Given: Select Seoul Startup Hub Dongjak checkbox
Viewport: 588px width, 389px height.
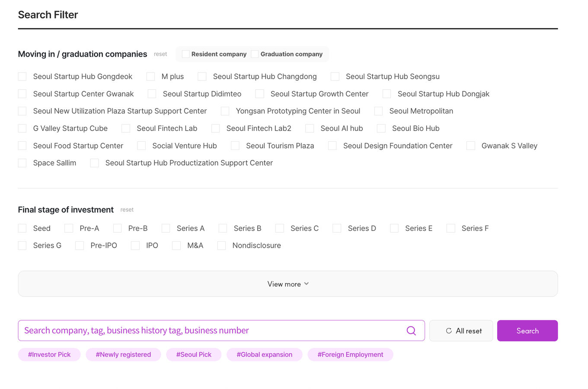Looking at the screenshot, I should 387,94.
